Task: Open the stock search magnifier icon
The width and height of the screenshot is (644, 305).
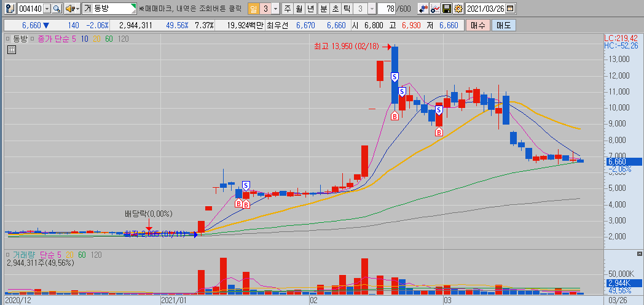Action: 57,8
